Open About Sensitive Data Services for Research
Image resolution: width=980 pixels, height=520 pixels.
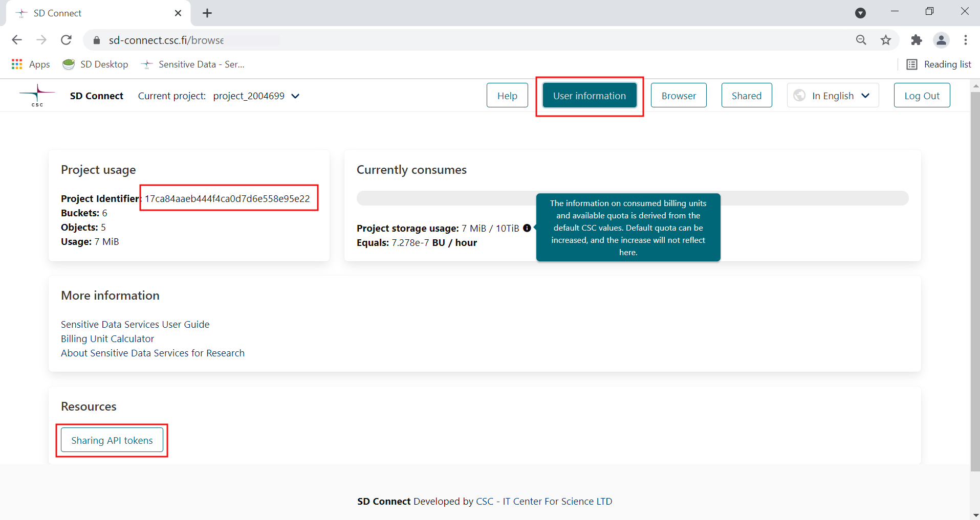[153, 353]
